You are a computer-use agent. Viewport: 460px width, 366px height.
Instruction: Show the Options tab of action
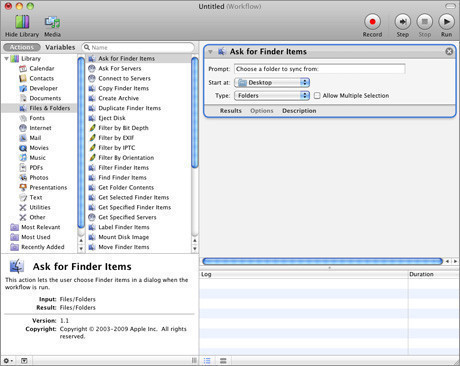tap(262, 111)
